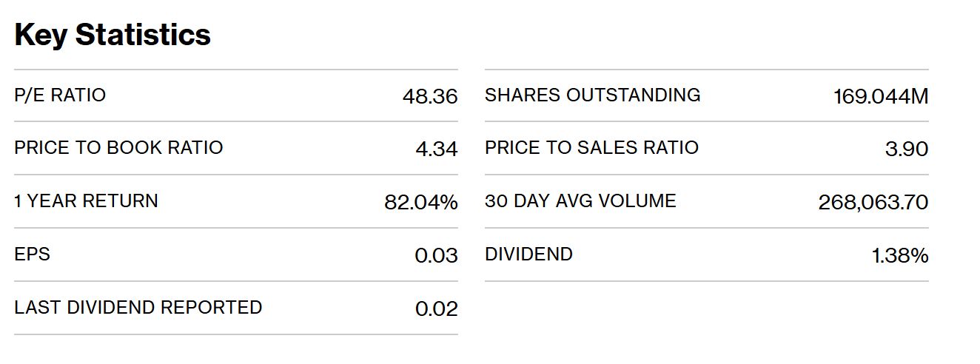
Task: Click the DIVIDEND label
Action: tap(528, 254)
